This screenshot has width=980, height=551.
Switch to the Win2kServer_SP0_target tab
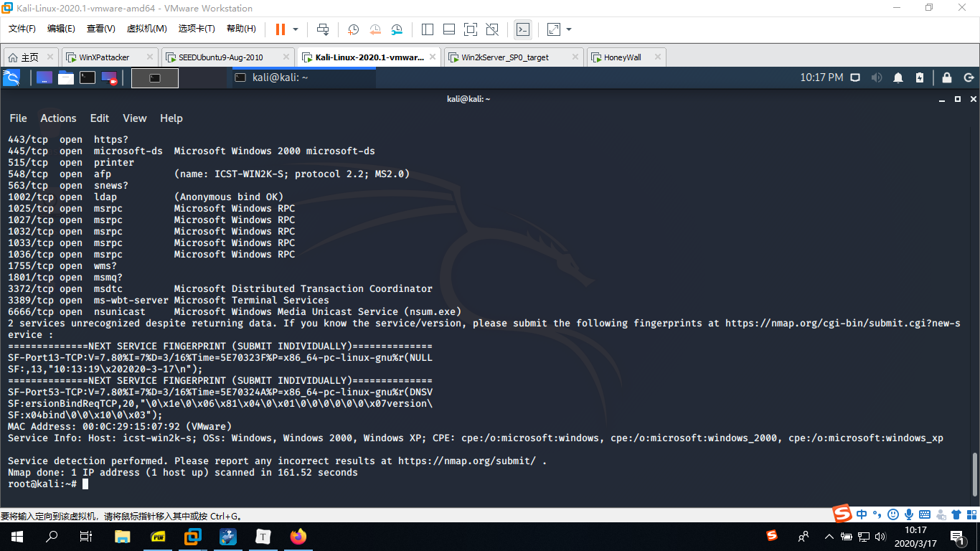point(505,57)
